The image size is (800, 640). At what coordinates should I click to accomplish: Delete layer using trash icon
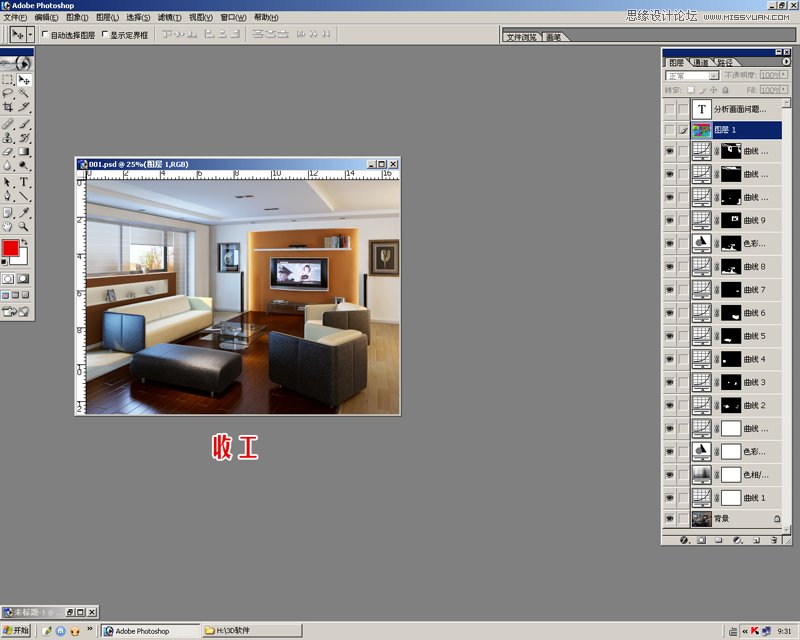(774, 540)
